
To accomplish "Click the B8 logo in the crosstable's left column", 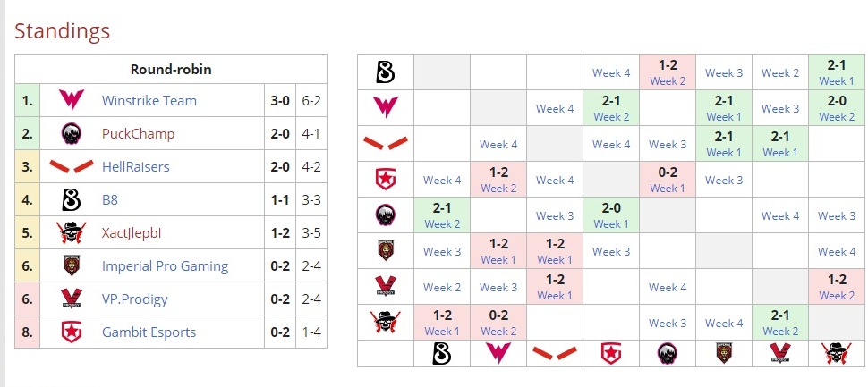I will tap(385, 72).
